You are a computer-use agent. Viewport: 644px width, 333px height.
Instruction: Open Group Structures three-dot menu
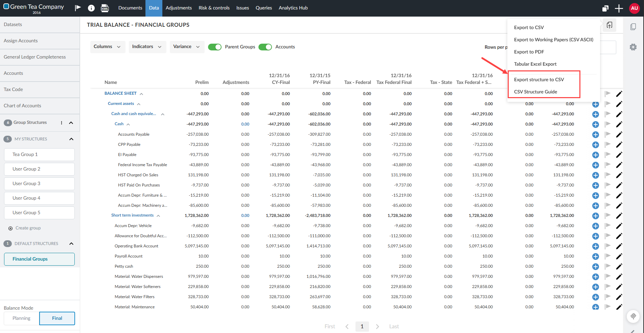62,123
